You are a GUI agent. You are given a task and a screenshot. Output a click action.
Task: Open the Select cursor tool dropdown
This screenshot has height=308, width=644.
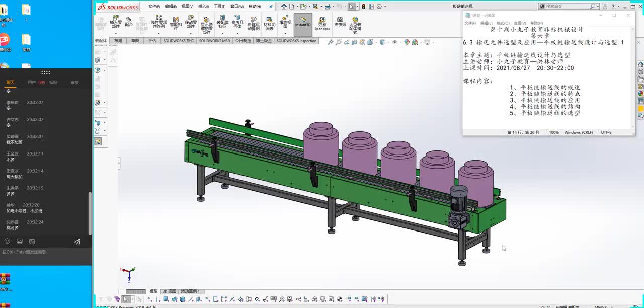pos(356,7)
